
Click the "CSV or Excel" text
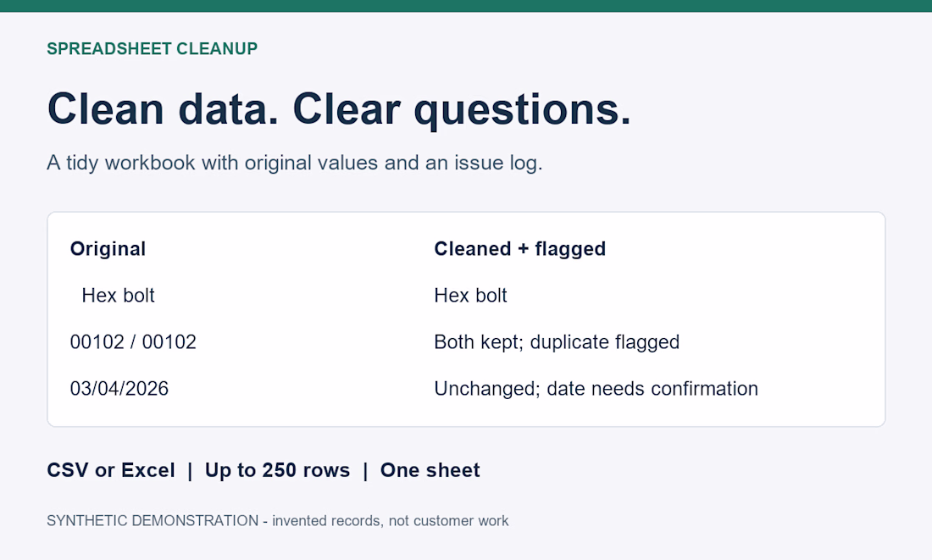pos(110,470)
